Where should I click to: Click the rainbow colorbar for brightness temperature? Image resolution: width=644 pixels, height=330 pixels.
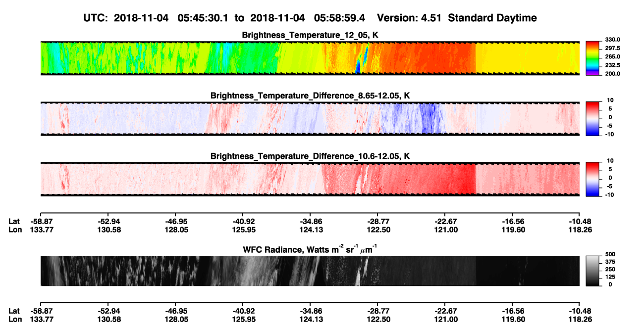(593, 58)
